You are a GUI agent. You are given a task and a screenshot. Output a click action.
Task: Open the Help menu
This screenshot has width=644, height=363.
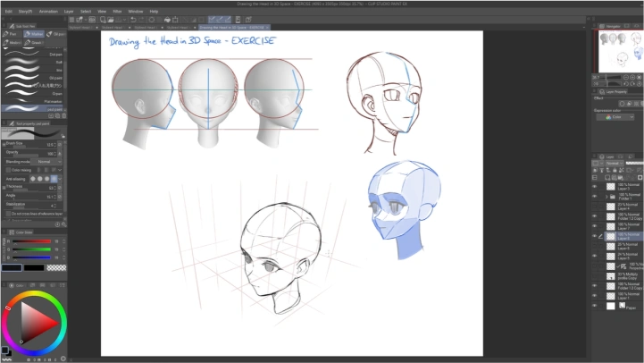click(x=154, y=12)
